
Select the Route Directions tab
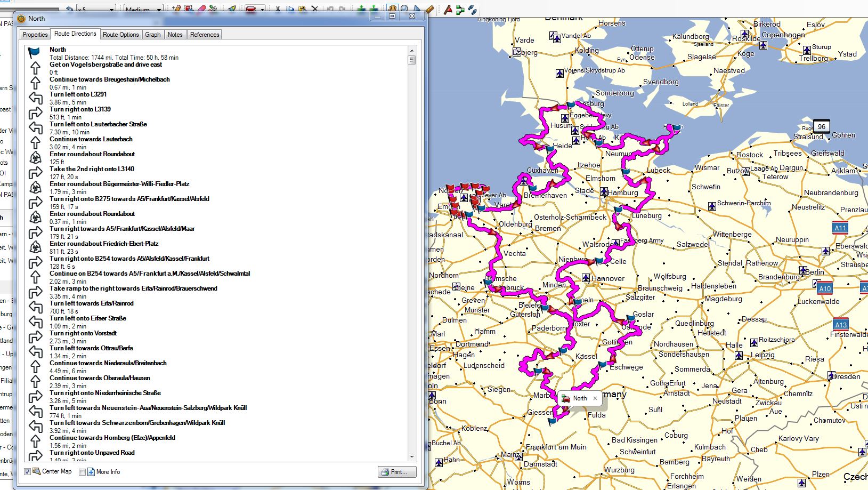[x=75, y=34]
